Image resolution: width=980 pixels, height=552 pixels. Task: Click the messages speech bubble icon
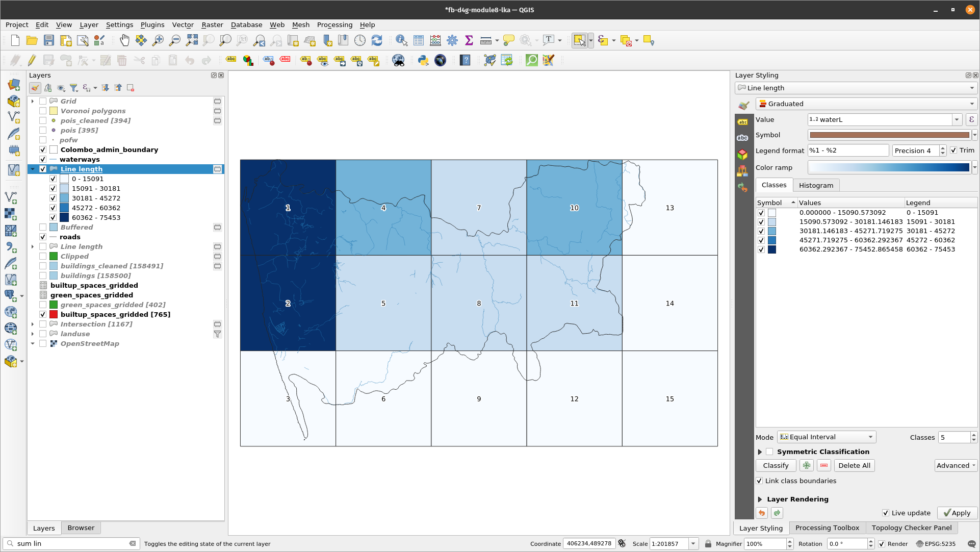pos(971,544)
